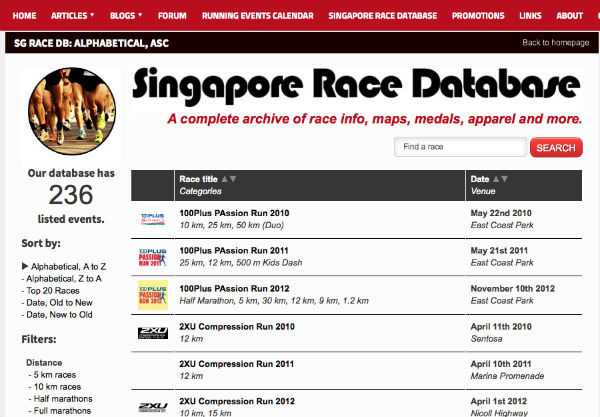
Task: Click 'May 21st 2011' date cell
Action: point(499,251)
